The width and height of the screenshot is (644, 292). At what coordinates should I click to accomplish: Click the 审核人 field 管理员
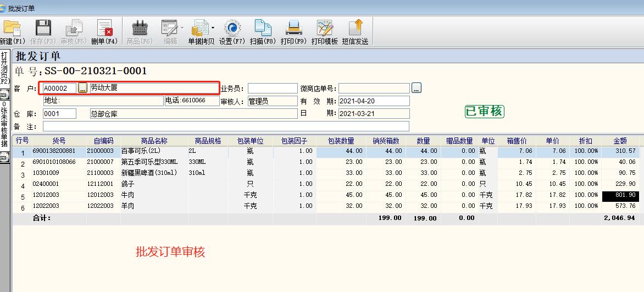[273, 101]
